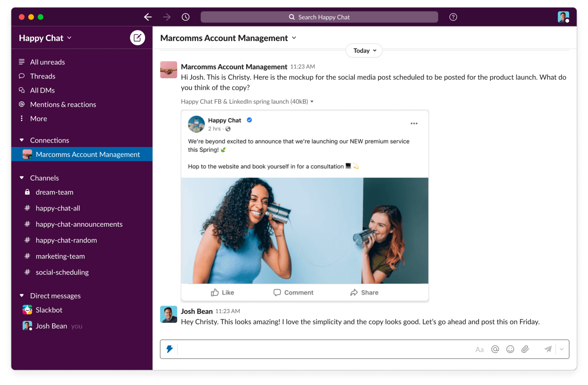Viewport: 588px width, 385px height.
Task: Click the mention @ icon in composer
Action: [495, 349]
